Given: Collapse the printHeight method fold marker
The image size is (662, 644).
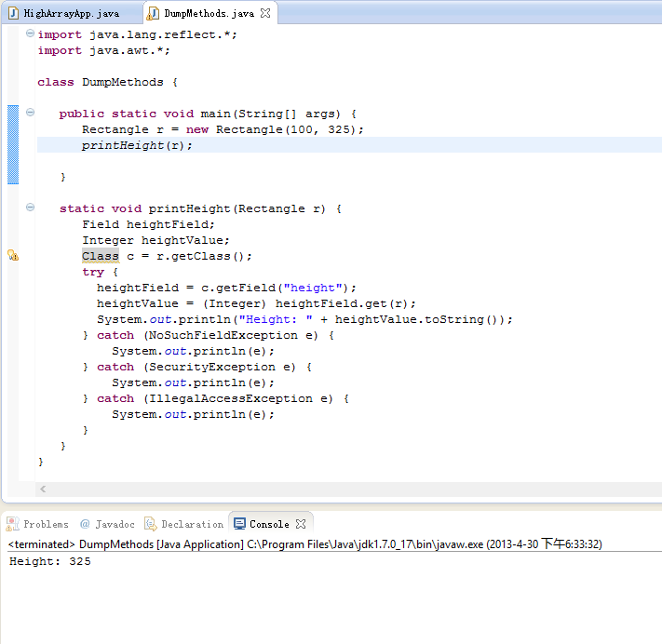Looking at the screenshot, I should point(30,208).
